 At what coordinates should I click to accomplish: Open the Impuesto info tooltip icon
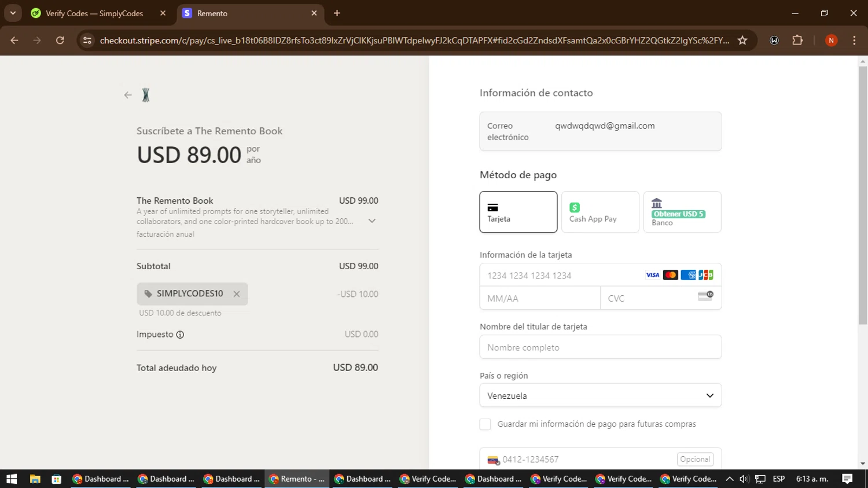(180, 335)
